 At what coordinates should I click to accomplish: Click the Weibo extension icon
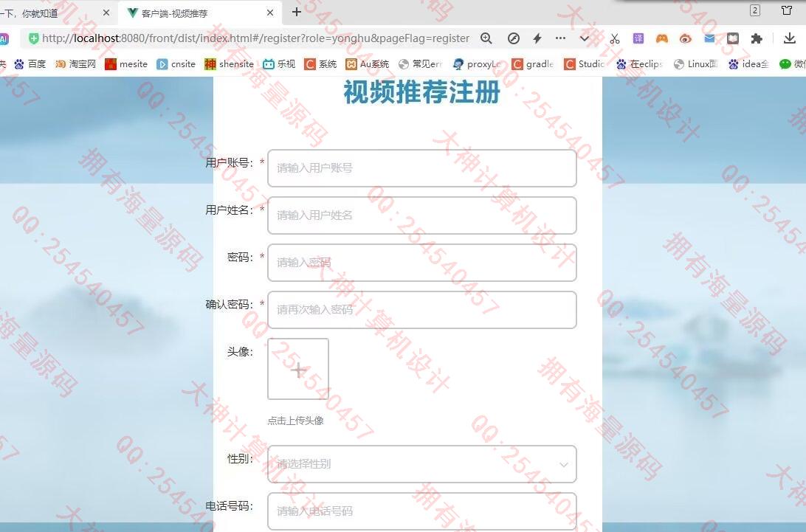pos(685,38)
